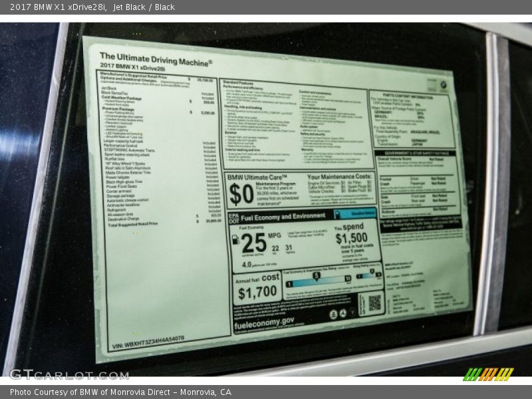
Task: Click the round agency seals near fueleconomy.gov
Action: [x=342, y=315]
